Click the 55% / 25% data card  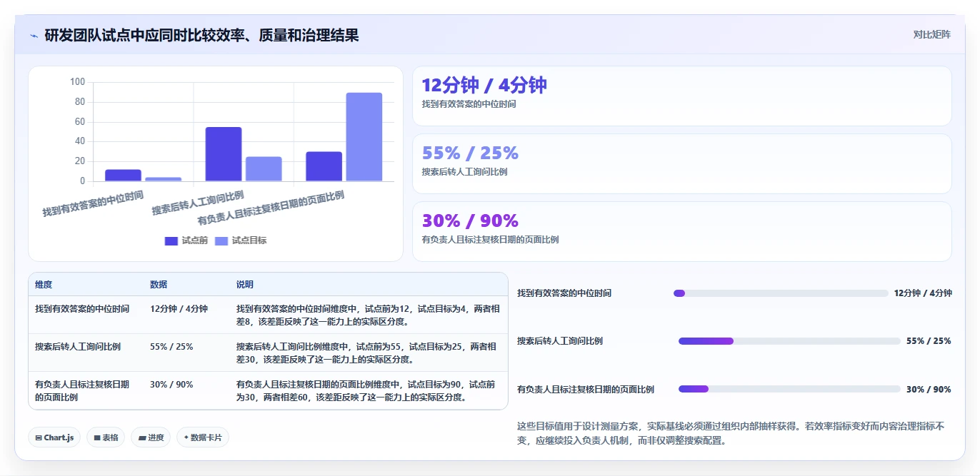(x=682, y=163)
